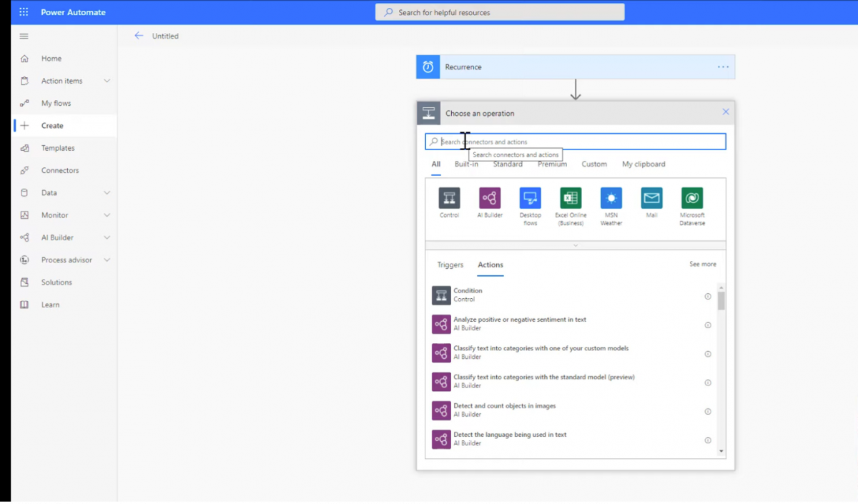Switch to the Built-in tab
This screenshot has width=858, height=504.
coord(466,164)
